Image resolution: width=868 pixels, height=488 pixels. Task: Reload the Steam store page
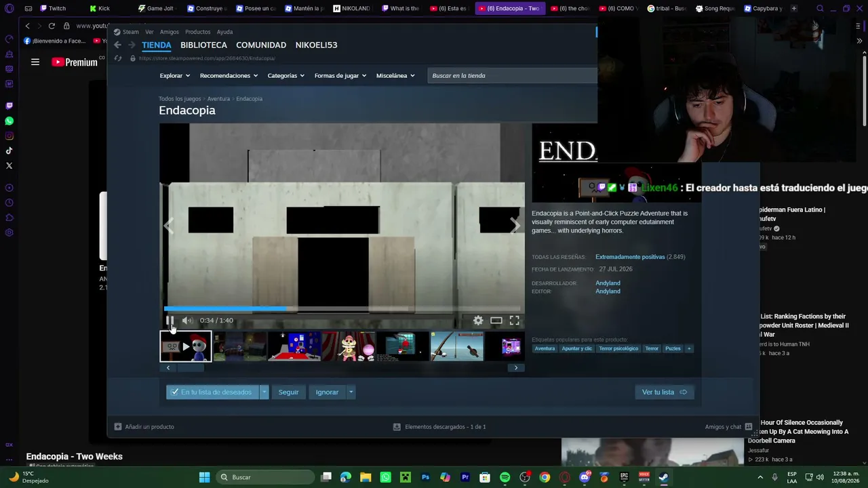[x=117, y=58]
